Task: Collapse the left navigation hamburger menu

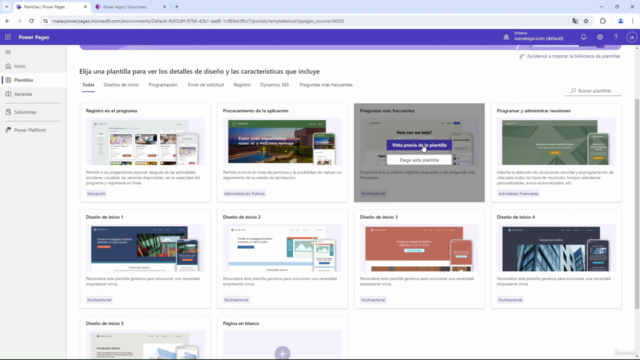Action: [x=8, y=52]
